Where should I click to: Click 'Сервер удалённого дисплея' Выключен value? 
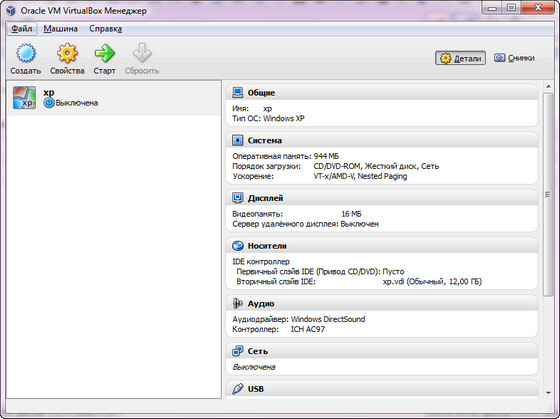tap(359, 224)
